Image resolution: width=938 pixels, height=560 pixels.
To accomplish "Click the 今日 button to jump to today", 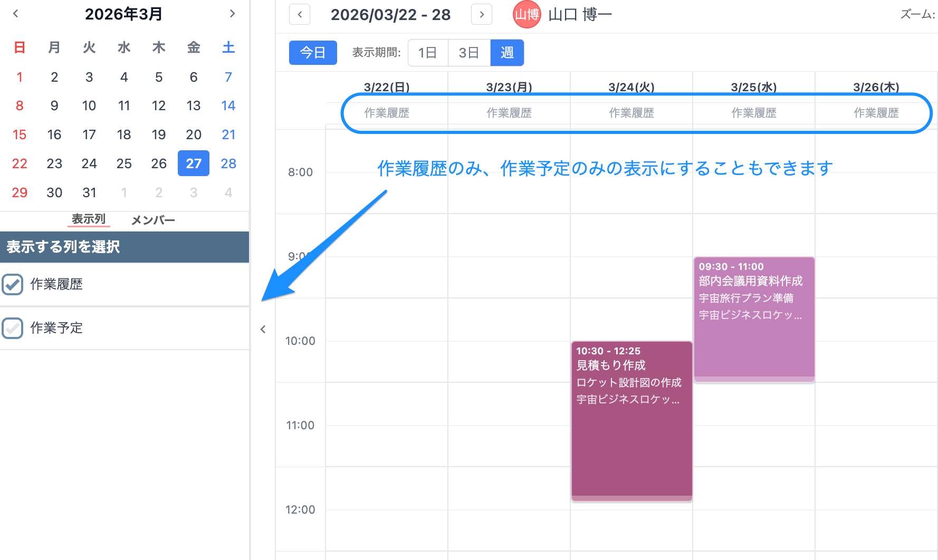I will click(x=312, y=53).
